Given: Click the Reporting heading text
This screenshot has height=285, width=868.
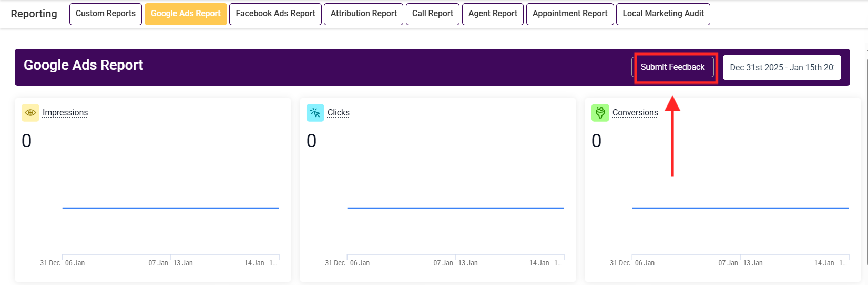Looking at the screenshot, I should 34,14.
